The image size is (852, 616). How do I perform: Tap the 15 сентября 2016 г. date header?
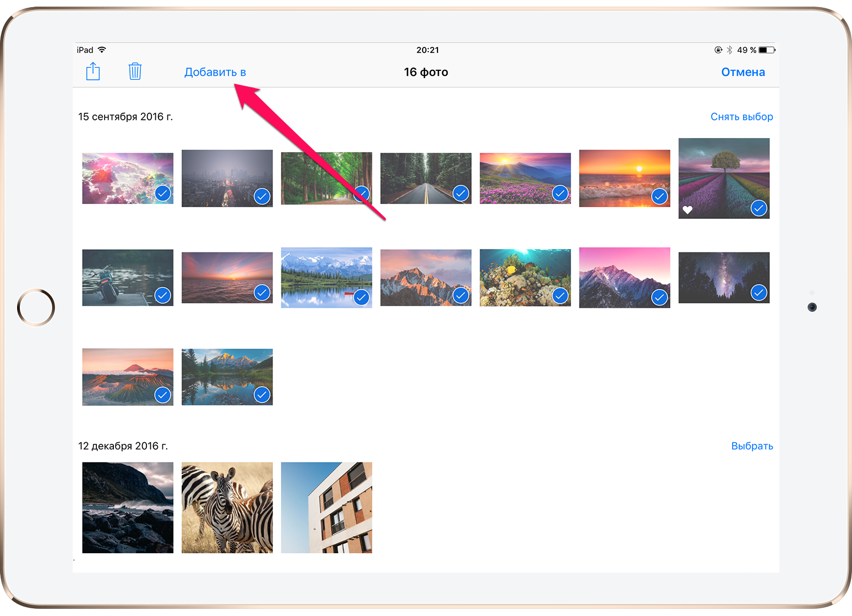(x=125, y=117)
